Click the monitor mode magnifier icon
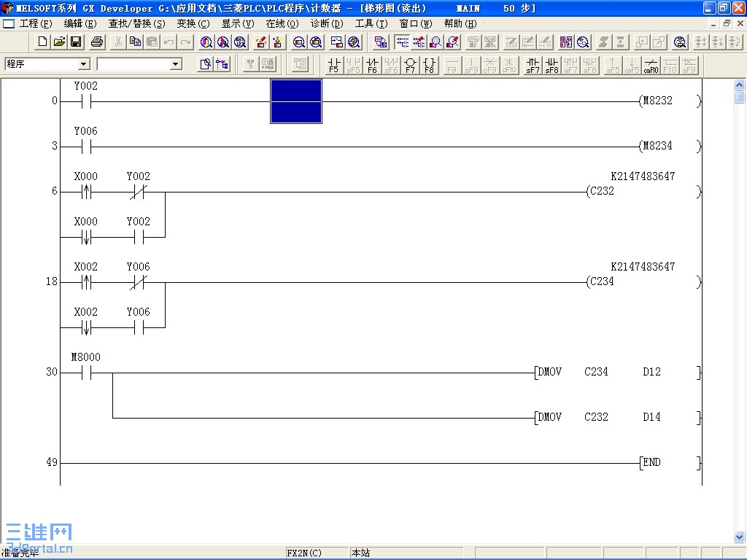This screenshot has width=747, height=560. 436,42
